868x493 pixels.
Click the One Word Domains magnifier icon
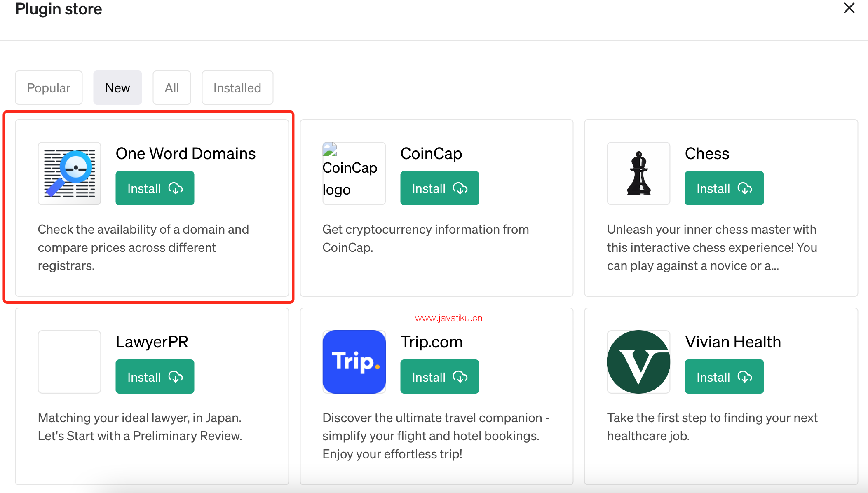(x=70, y=174)
